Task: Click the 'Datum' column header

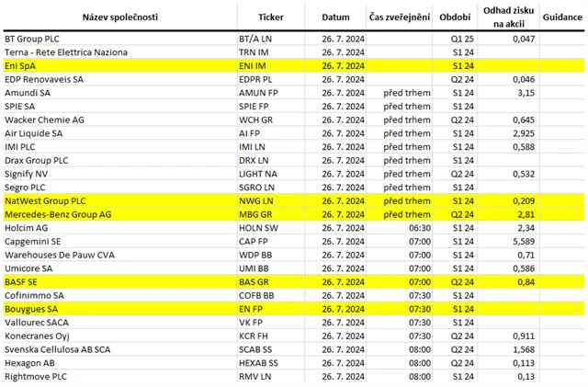Action: coord(336,17)
